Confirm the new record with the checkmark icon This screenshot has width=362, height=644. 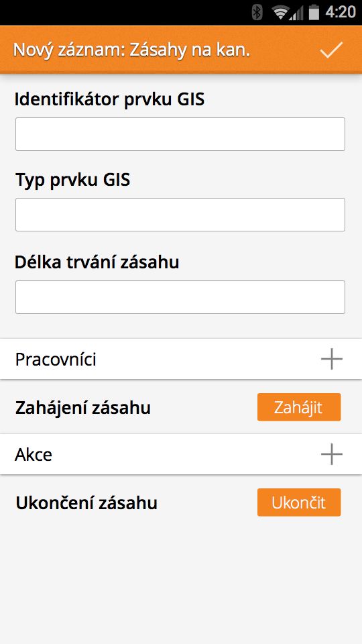pyautogui.click(x=331, y=50)
